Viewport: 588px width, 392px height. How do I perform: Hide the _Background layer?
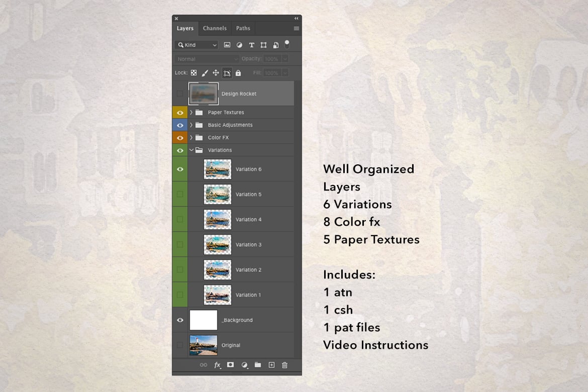[x=180, y=320]
